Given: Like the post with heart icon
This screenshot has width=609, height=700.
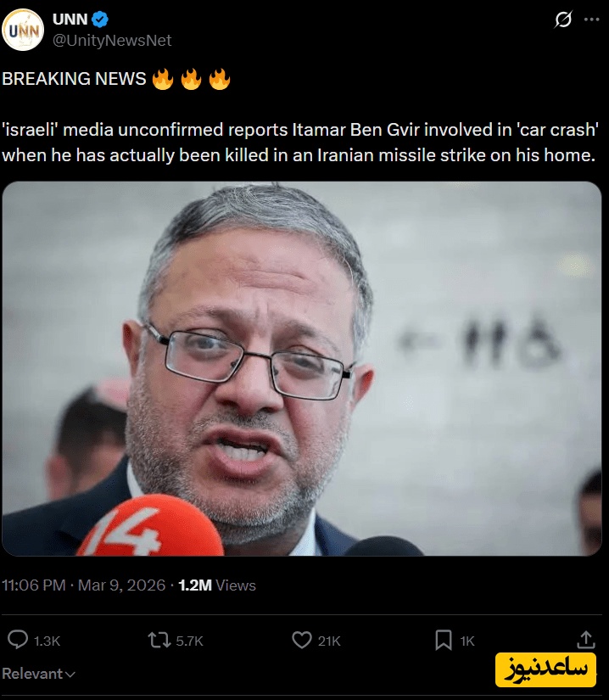Looking at the screenshot, I should point(302,640).
